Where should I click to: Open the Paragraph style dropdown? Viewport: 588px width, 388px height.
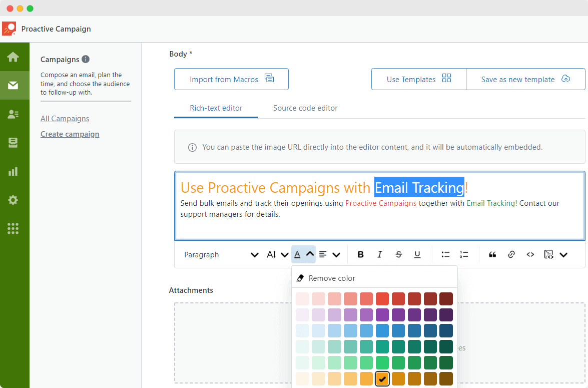coord(221,255)
